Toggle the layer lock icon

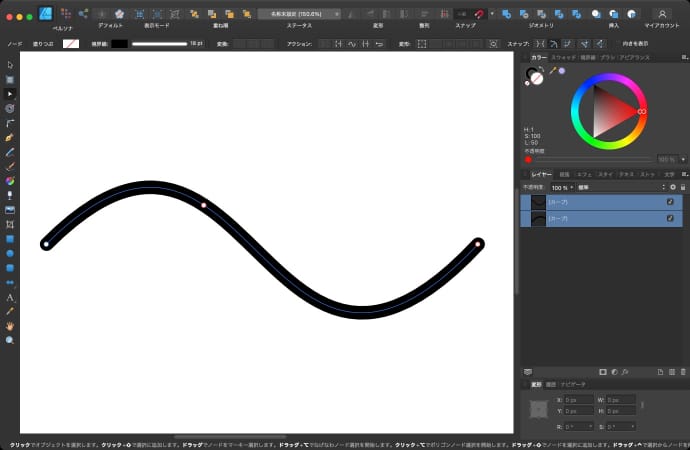point(682,187)
